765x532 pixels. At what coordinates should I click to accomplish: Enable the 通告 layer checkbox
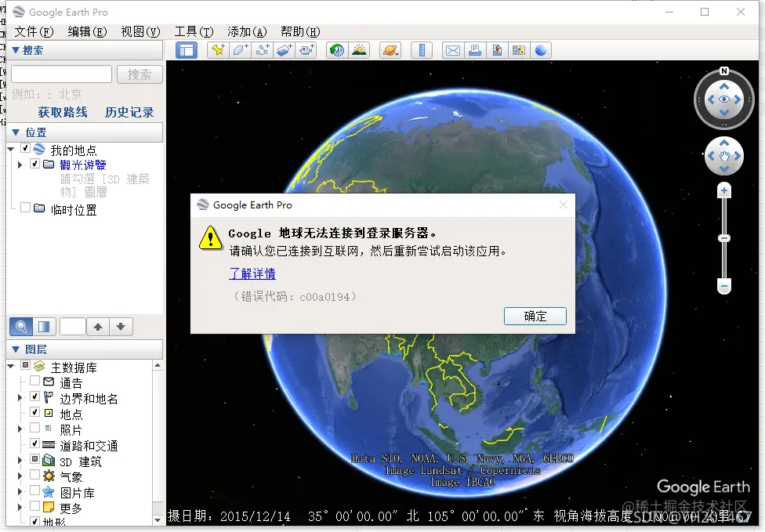(x=34, y=381)
